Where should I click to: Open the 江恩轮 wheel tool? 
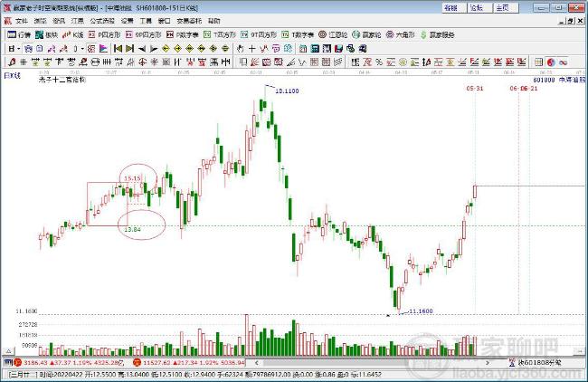click(333, 35)
